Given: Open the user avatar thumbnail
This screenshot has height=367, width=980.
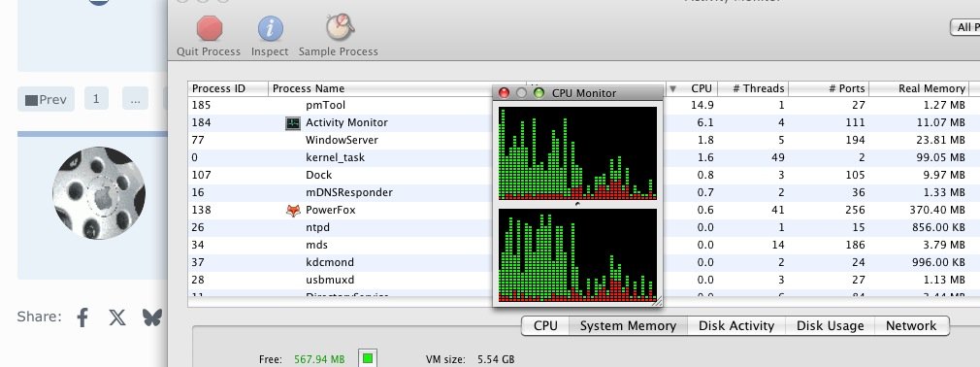Looking at the screenshot, I should 99,193.
